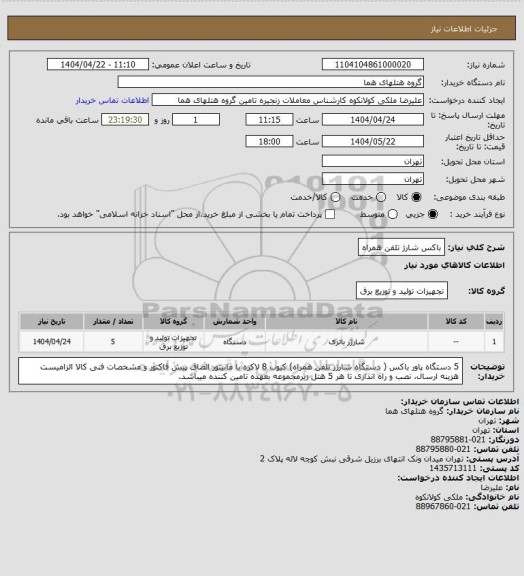Click the general description field باکس شارژ تلفن همراه
Viewport: 524px width, 576px height.
click(x=401, y=247)
